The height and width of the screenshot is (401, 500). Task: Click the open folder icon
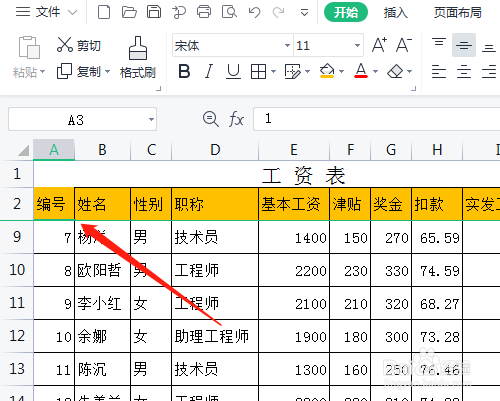tap(129, 12)
